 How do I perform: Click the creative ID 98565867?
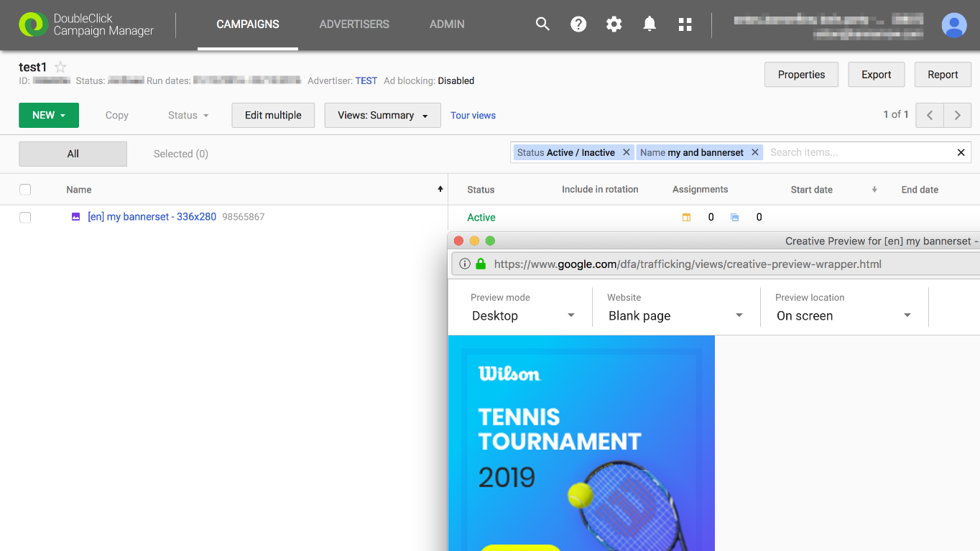pos(244,217)
